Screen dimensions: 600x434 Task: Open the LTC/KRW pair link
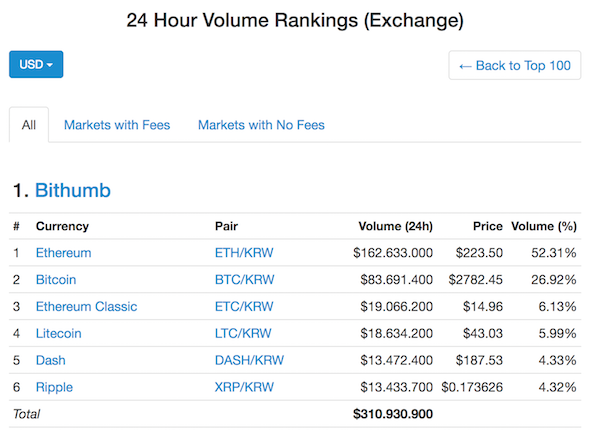tap(243, 333)
